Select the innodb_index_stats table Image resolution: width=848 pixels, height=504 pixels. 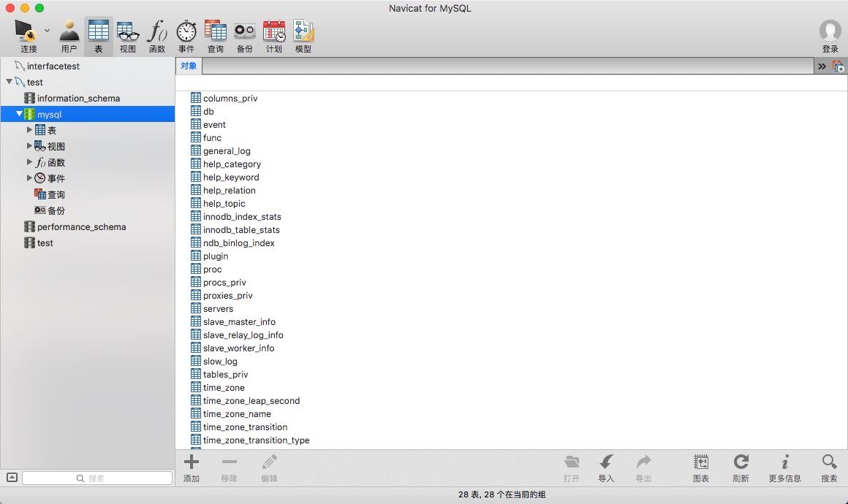coord(242,217)
